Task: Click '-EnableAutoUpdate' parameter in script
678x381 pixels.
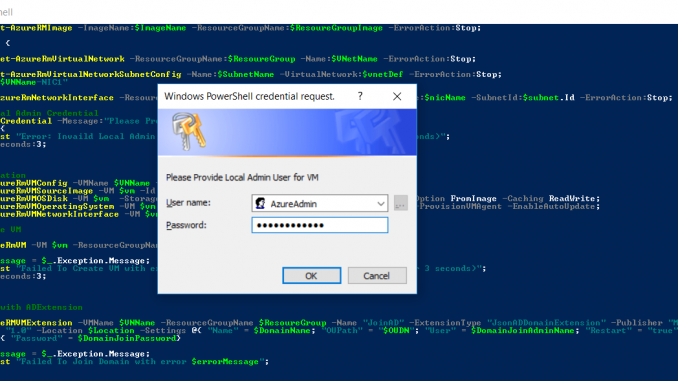Action: [553, 206]
